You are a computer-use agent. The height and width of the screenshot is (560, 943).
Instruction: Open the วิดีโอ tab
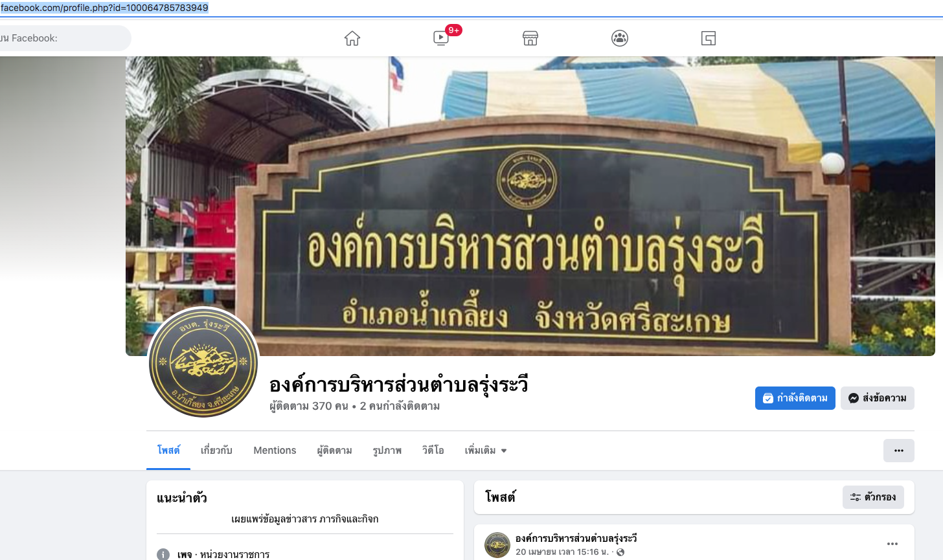tap(433, 451)
